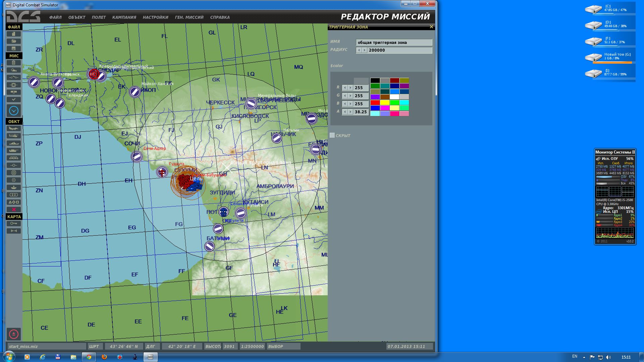644x362 pixels.
Task: Increase the РАДИУС value with right arrow
Action: click(364, 50)
